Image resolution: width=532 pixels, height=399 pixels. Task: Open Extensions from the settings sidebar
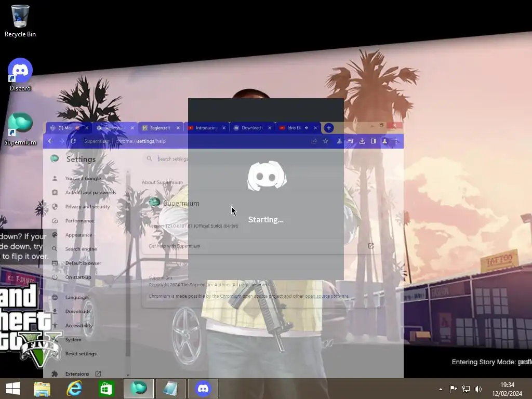(x=77, y=374)
